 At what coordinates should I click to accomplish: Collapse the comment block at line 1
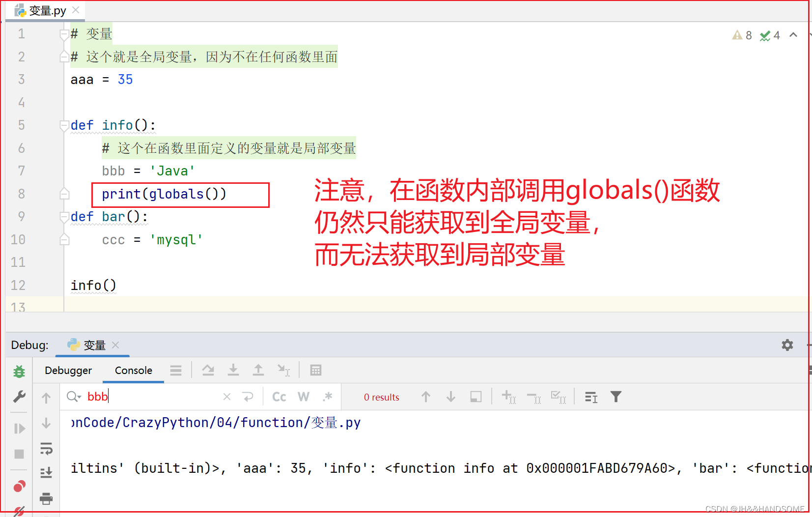64,34
